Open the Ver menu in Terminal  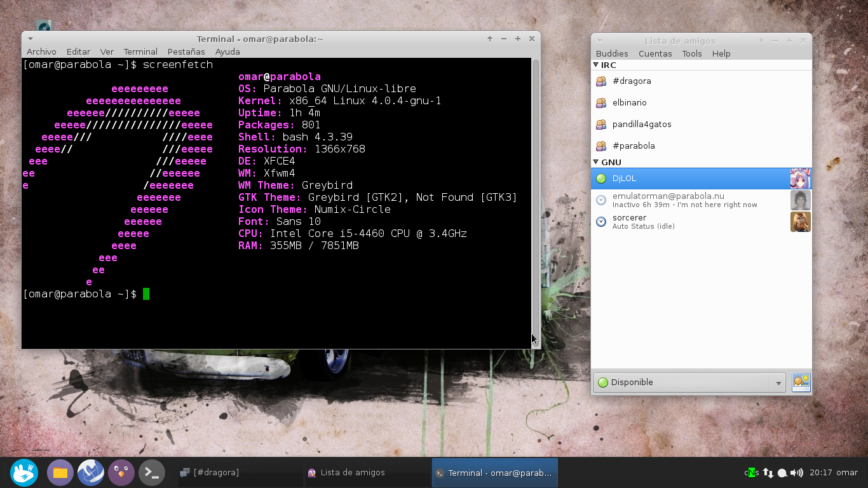[x=107, y=51]
